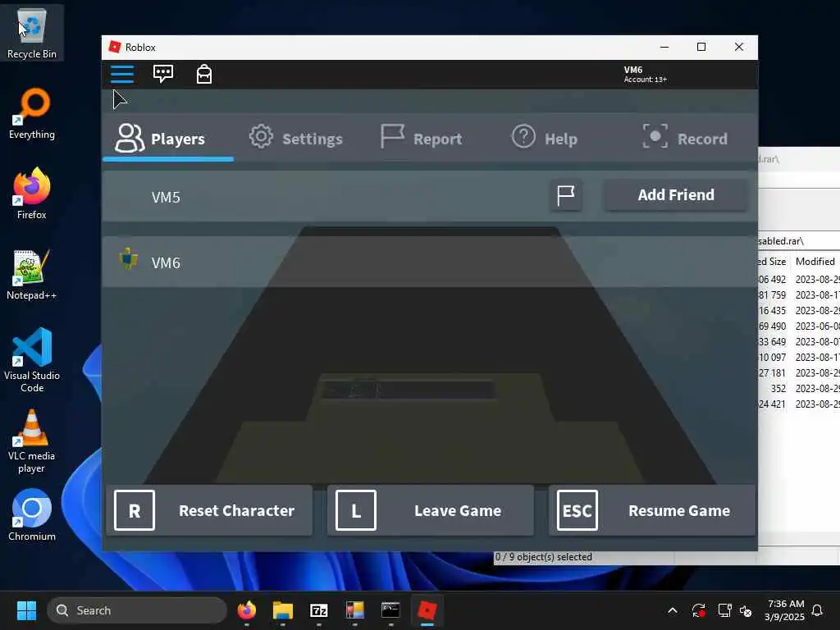This screenshot has width=840, height=630.
Task: Open Firefox desktop shortcut
Action: point(32,194)
